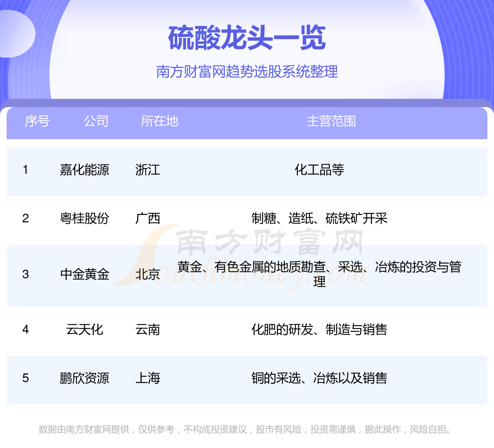Image resolution: width=494 pixels, height=448 pixels.
Task: Select company 嘉化能源
Action: point(84,170)
